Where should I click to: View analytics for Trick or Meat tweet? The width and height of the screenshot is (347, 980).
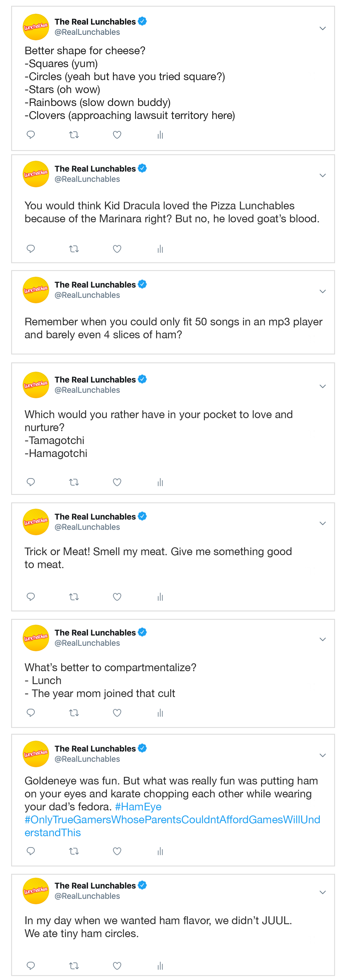click(x=160, y=597)
